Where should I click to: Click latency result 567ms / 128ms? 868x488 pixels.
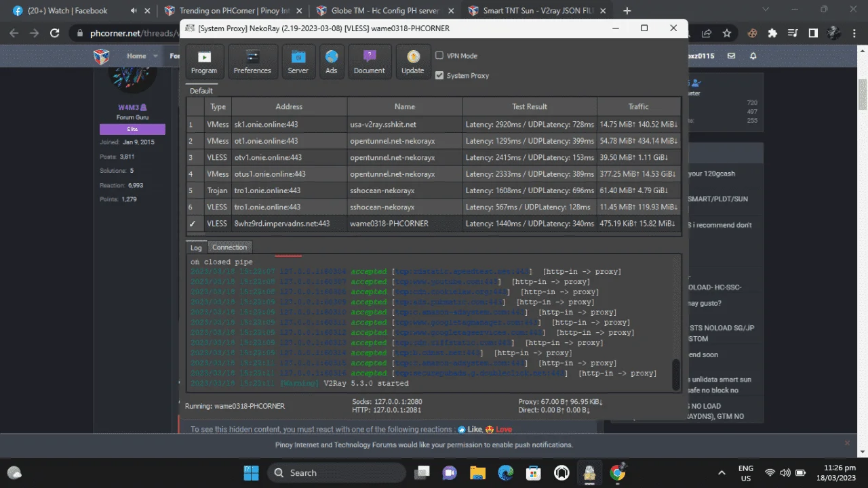coord(530,207)
